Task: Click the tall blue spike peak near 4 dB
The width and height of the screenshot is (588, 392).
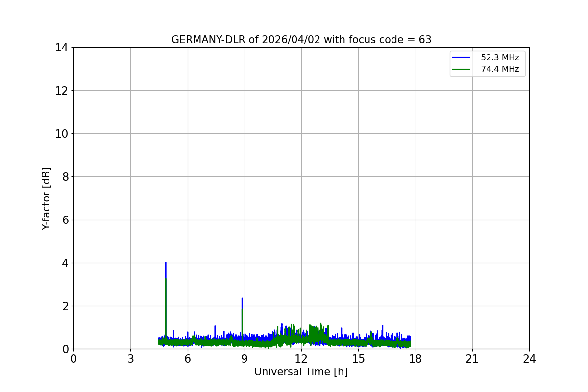Action: tap(166, 263)
